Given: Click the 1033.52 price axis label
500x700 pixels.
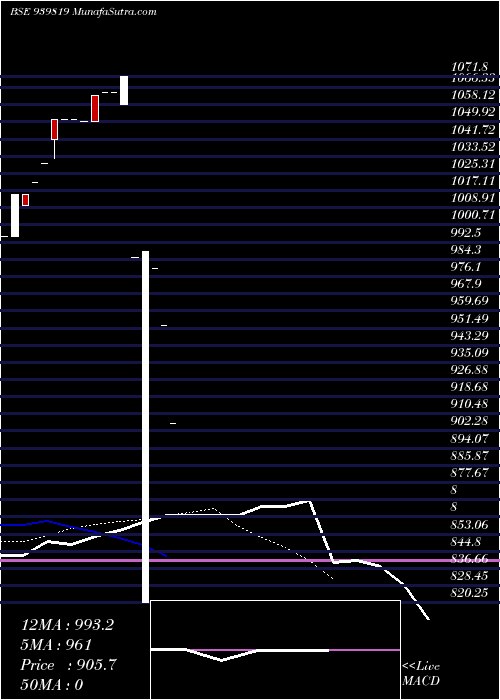Looking at the screenshot, I should click(472, 146).
